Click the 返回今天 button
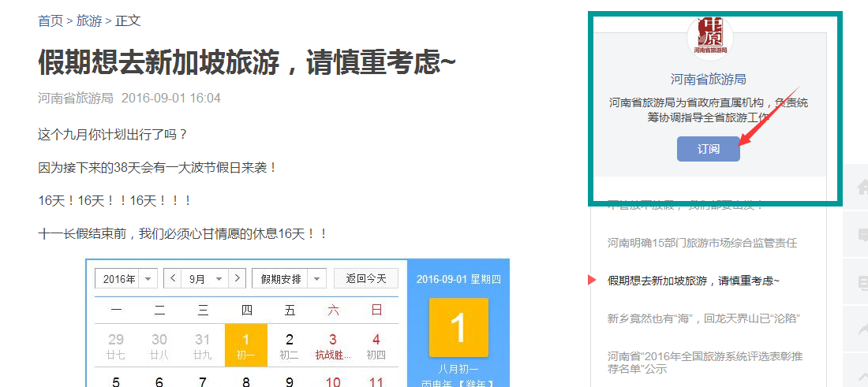The height and width of the screenshot is (387, 868). click(x=366, y=278)
